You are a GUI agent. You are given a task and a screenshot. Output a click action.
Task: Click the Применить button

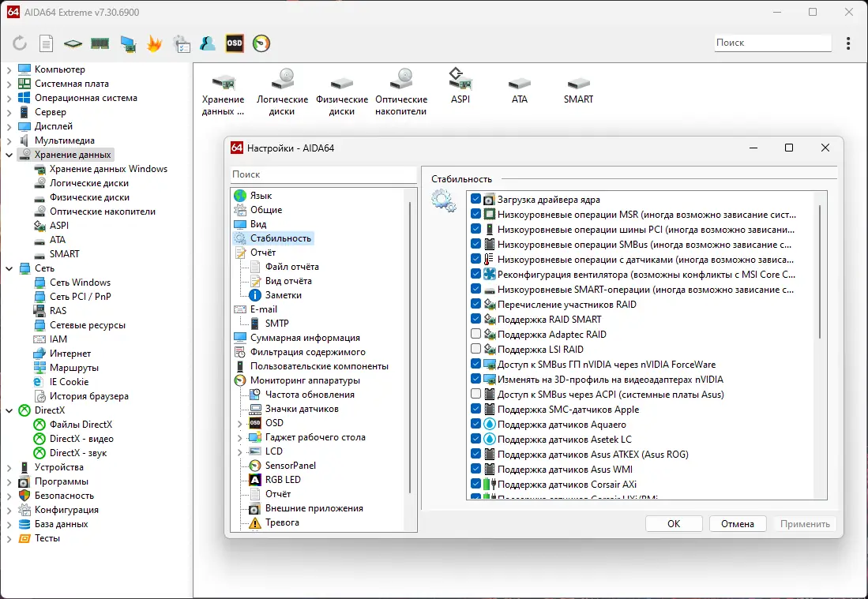coord(804,523)
